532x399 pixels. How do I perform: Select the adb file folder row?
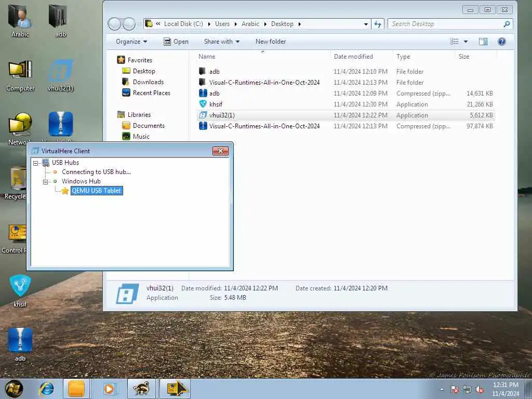345,72
